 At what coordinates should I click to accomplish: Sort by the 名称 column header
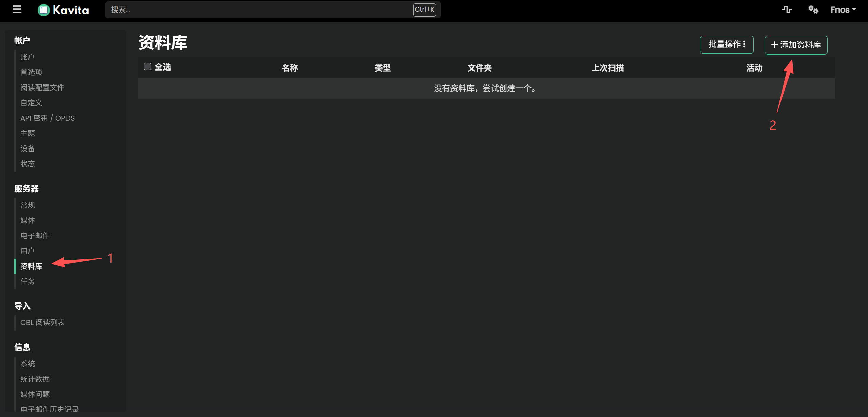(x=290, y=68)
